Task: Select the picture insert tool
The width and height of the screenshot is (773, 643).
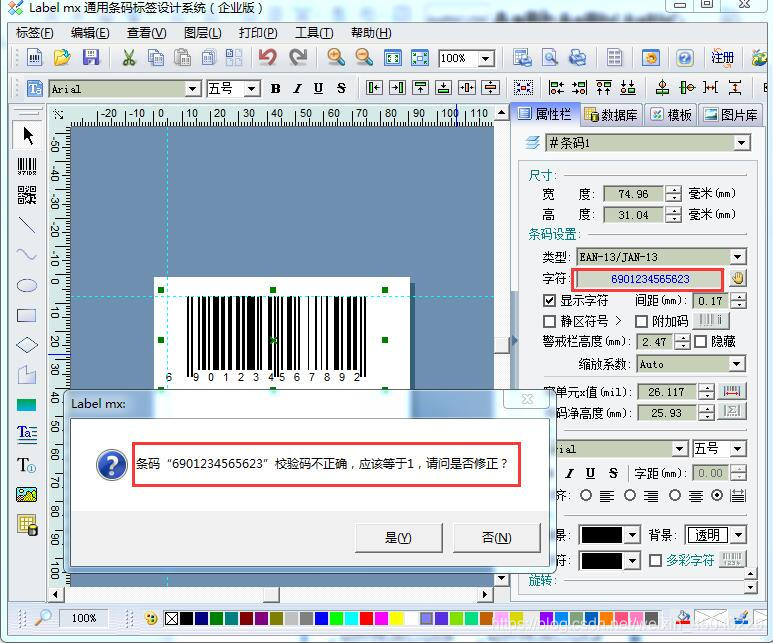Action: click(27, 495)
